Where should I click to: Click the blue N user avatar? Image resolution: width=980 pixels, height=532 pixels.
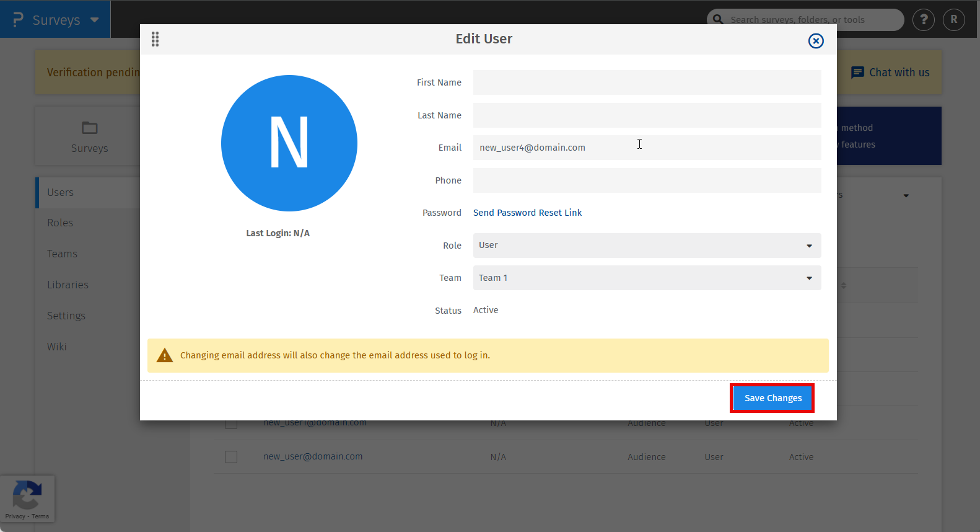pos(289,143)
